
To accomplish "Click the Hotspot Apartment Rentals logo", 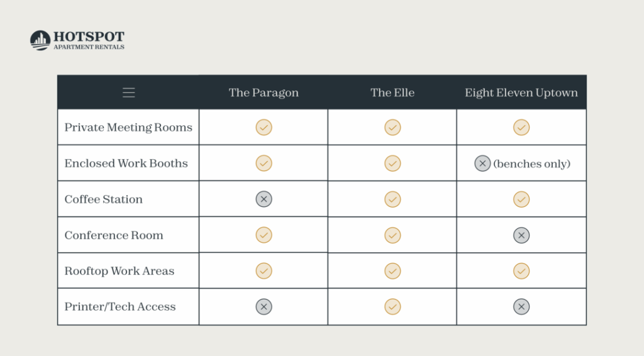I will [x=77, y=40].
